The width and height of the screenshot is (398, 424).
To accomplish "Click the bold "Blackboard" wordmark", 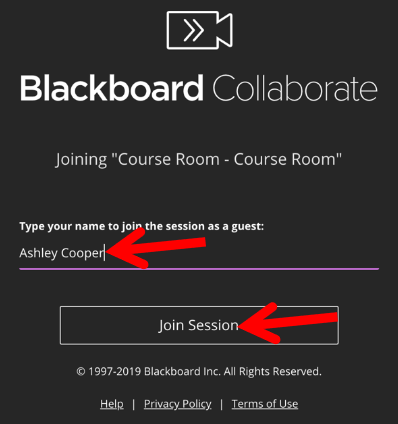I will click(112, 88).
